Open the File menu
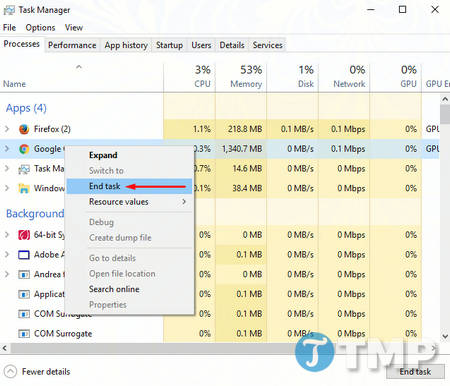 tap(9, 28)
